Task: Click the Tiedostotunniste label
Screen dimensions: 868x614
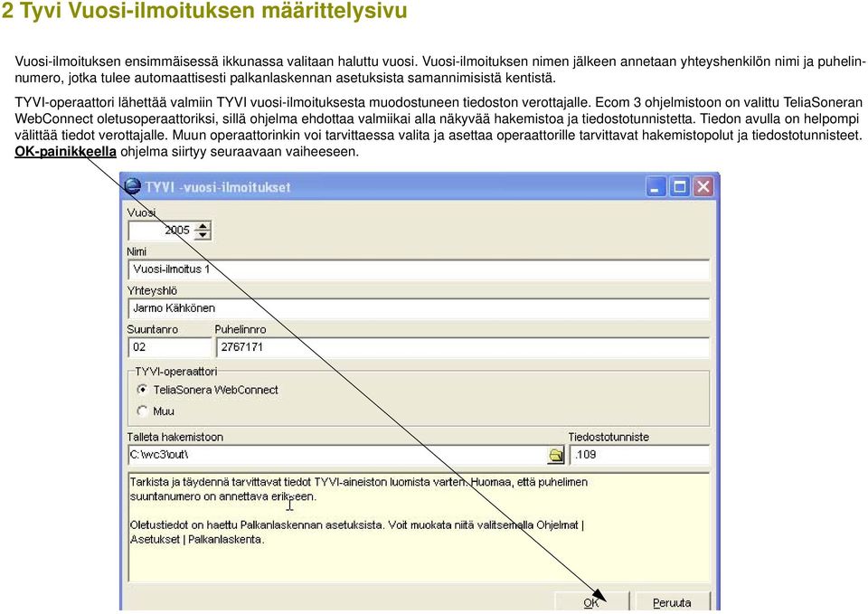Action: (609, 437)
